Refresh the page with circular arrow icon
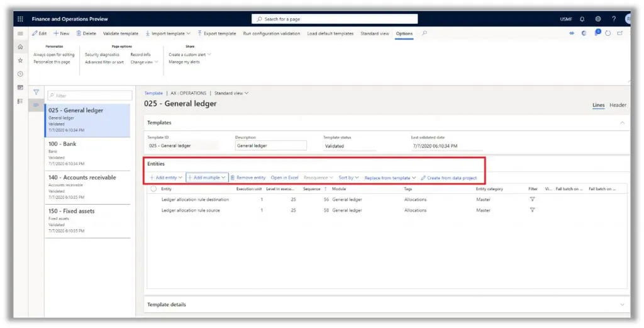Viewport: 644px width, 328px height. (x=608, y=33)
